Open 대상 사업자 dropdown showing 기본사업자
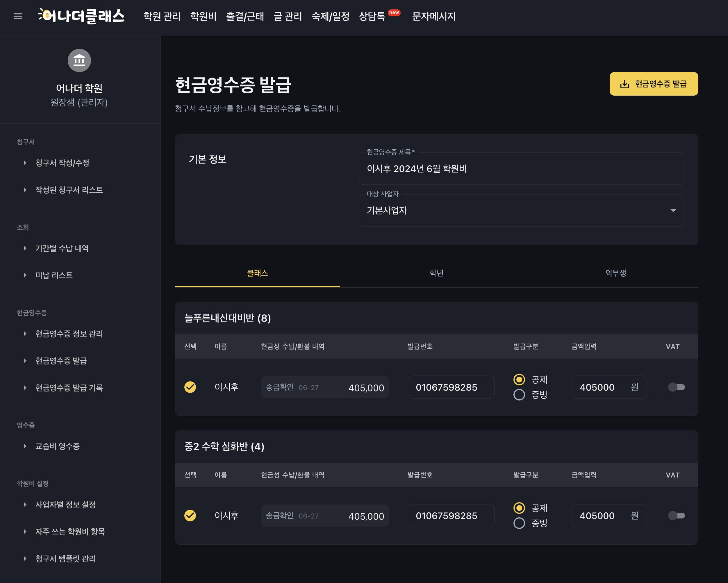The height and width of the screenshot is (583, 728). [521, 210]
